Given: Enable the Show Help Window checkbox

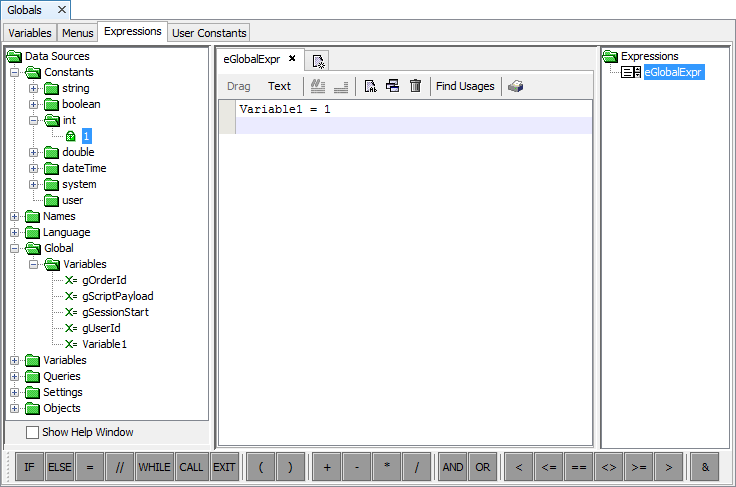Looking at the screenshot, I should tap(32, 433).
